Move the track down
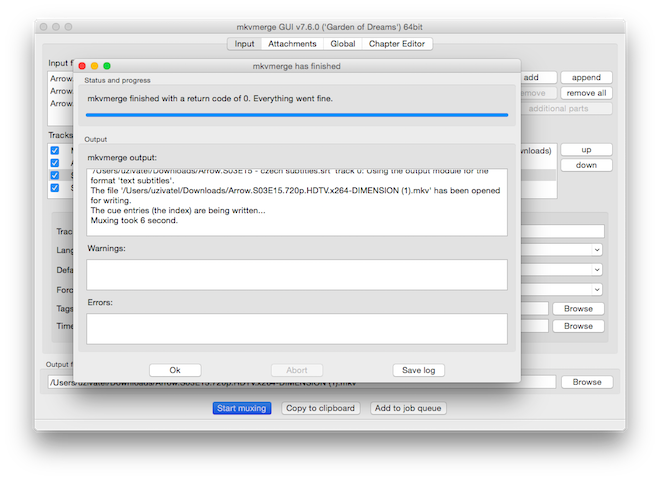This screenshot has width=660, height=480. click(586, 165)
